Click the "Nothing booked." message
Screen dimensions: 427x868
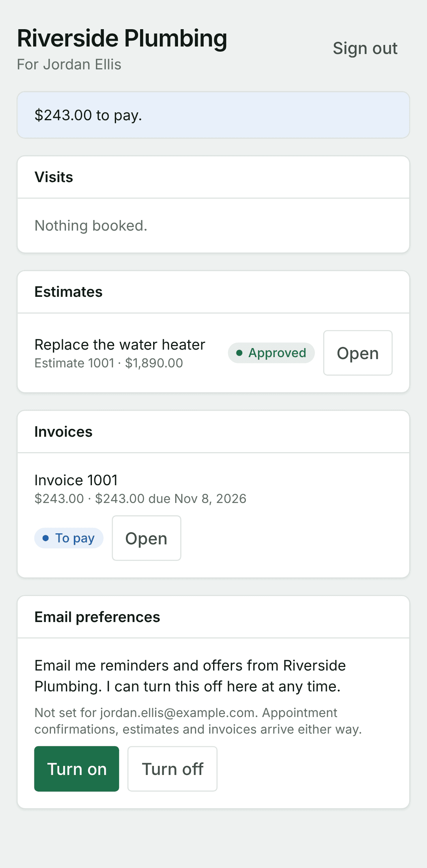point(91,226)
